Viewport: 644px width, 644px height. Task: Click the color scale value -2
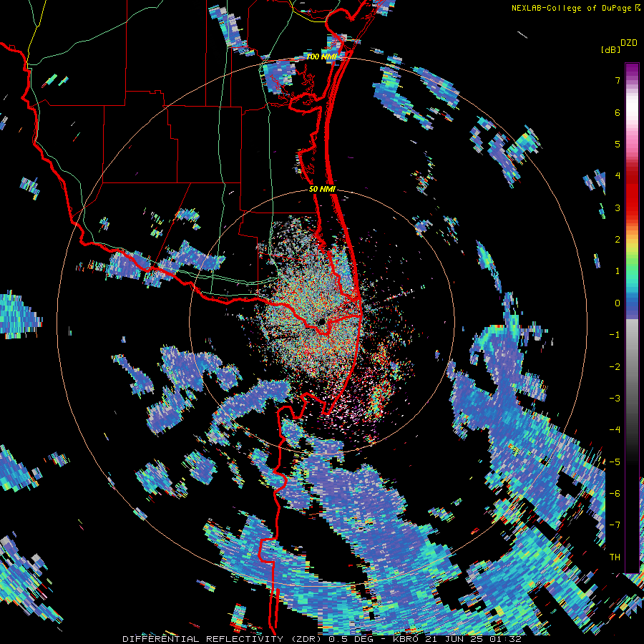pyautogui.click(x=615, y=366)
